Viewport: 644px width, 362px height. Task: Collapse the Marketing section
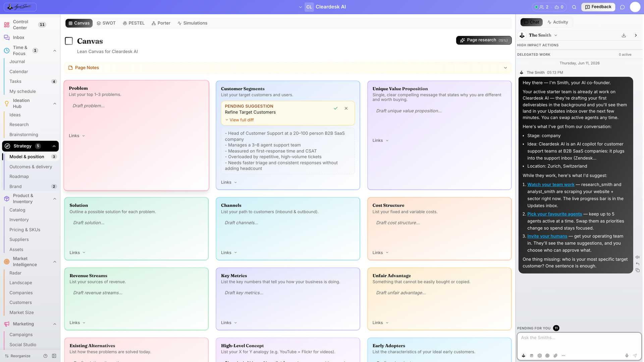tap(55, 324)
